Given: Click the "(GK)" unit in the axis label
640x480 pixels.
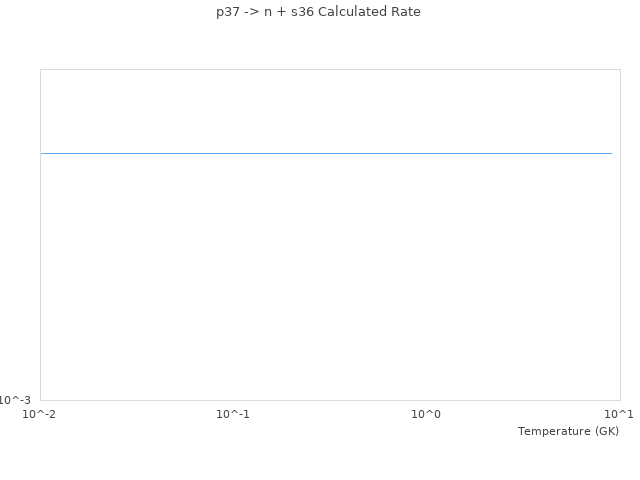Looking at the screenshot, I should [x=606, y=431].
